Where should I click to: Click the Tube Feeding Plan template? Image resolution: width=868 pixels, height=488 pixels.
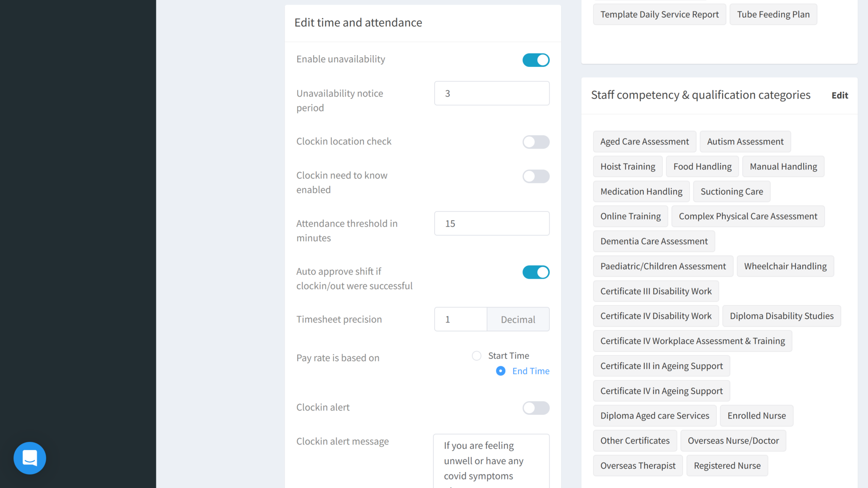773,14
